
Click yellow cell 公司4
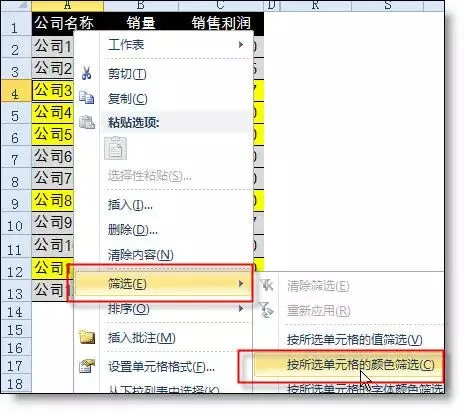point(53,112)
